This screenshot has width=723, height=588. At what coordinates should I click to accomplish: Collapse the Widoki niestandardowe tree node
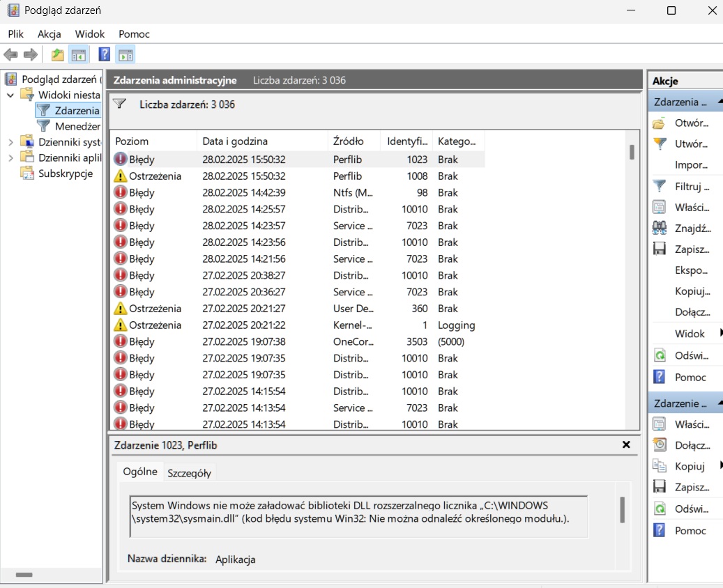[x=10, y=94]
